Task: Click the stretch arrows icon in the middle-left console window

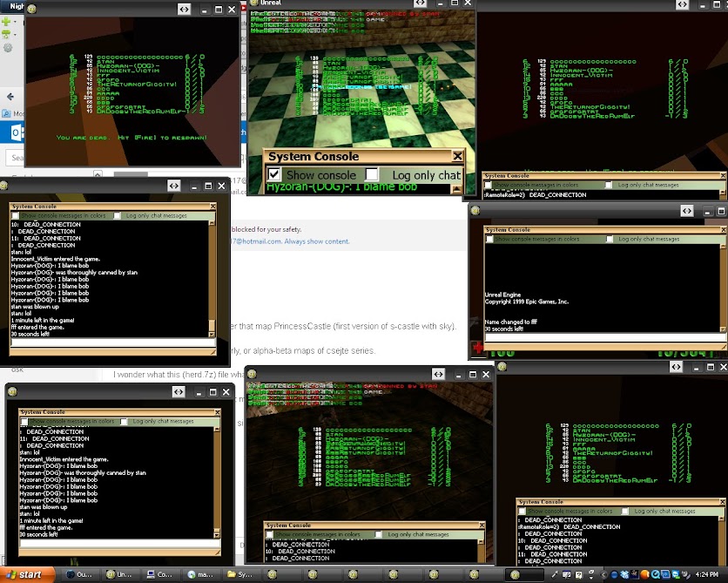Action: pos(173,186)
